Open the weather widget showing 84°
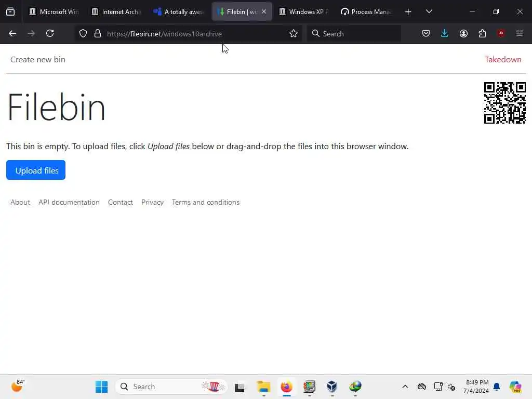532x399 pixels. 18,387
